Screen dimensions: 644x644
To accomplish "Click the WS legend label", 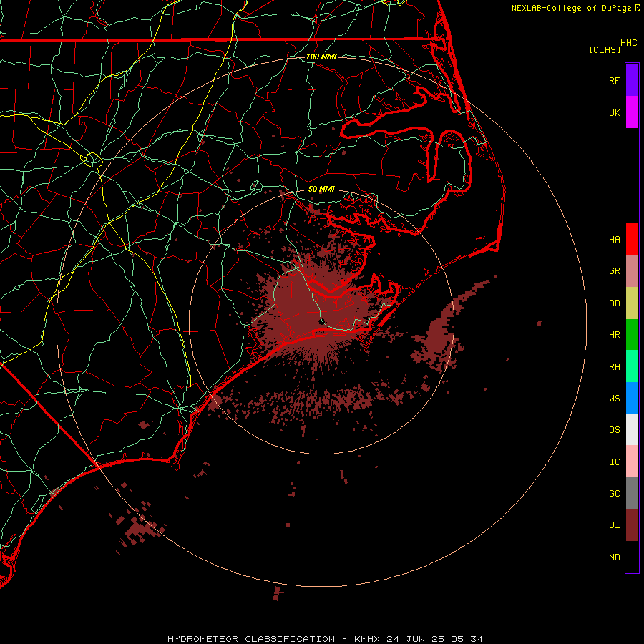I will click(x=614, y=399).
